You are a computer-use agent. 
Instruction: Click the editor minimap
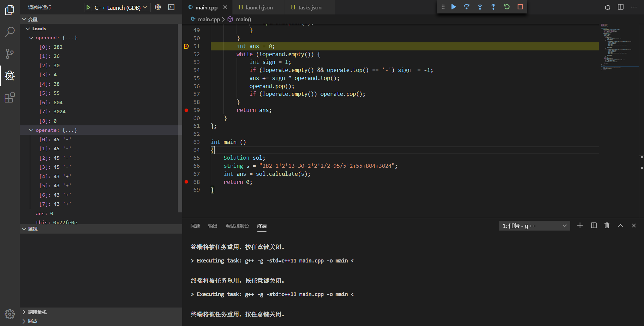pos(618,47)
